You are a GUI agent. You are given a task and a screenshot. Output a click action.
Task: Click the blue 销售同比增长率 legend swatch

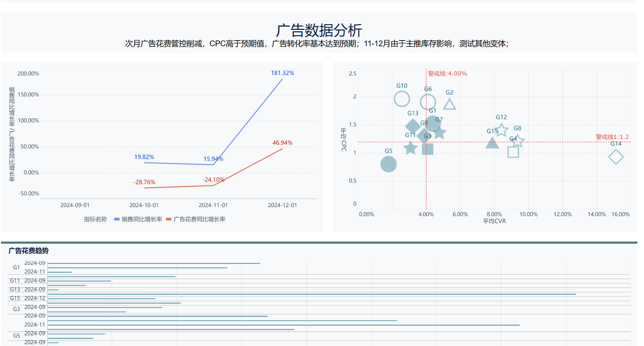(x=117, y=220)
